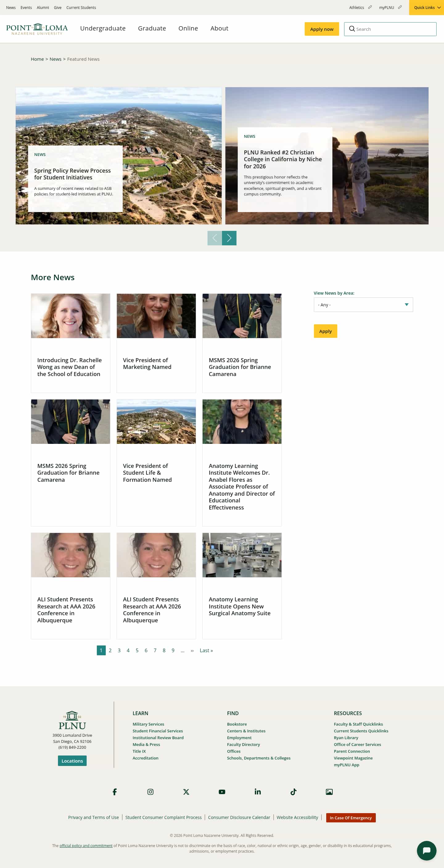
Task: Open the YouTube social icon
Action: [x=222, y=792]
